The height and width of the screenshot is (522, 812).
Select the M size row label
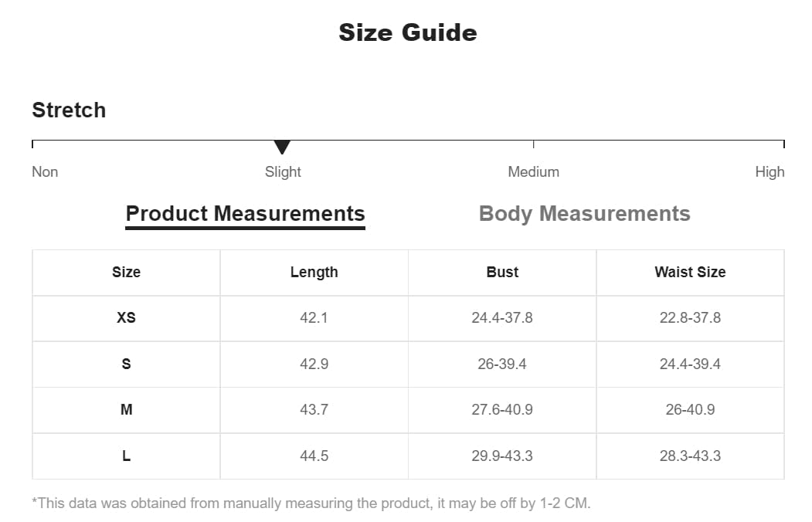coord(127,410)
